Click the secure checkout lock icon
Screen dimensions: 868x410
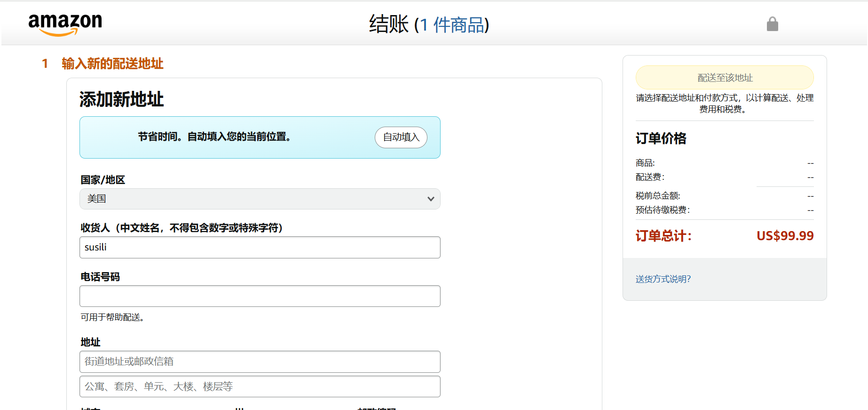(x=772, y=24)
